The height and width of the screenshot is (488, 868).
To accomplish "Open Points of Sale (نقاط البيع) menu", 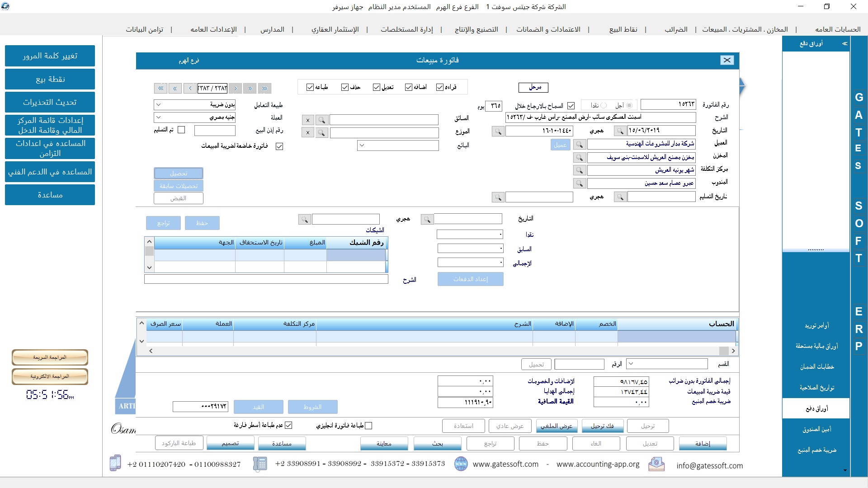I will click(623, 29).
